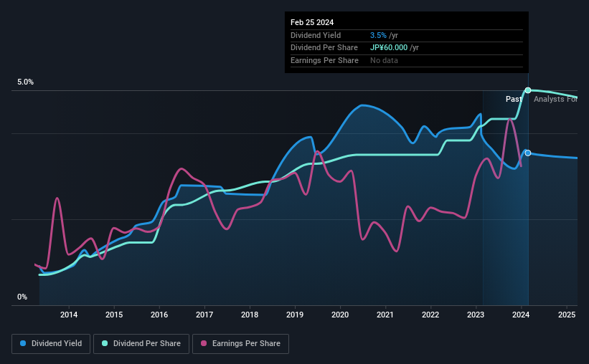Click the 3.5% dividend yield value in tooltip
This screenshot has height=364, width=589.
coord(378,35)
